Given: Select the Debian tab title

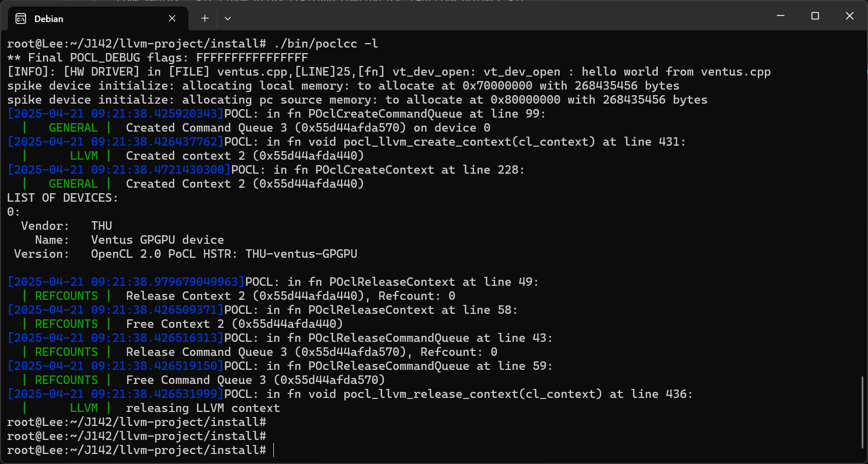Looking at the screenshot, I should click(x=49, y=19).
